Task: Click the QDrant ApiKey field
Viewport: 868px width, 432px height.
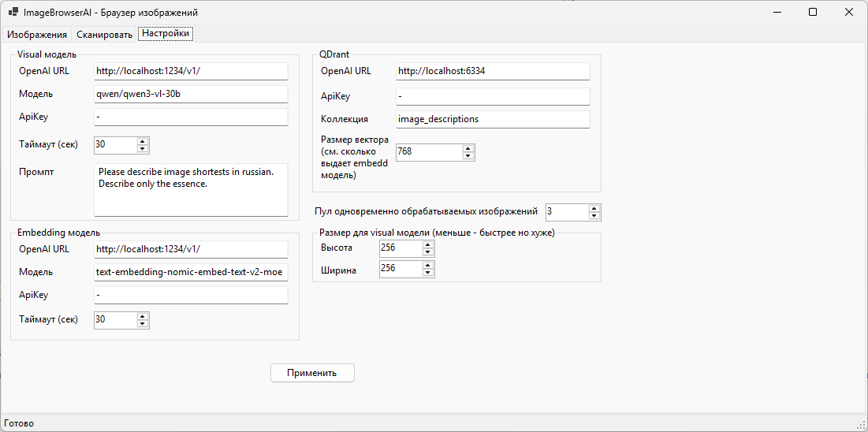Action: coord(493,96)
